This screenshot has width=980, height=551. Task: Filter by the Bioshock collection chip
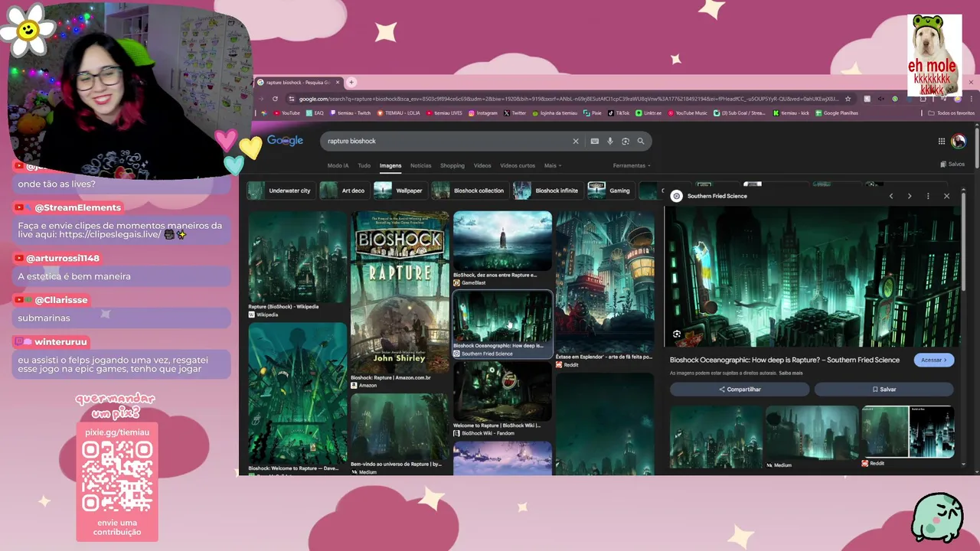pyautogui.click(x=469, y=191)
